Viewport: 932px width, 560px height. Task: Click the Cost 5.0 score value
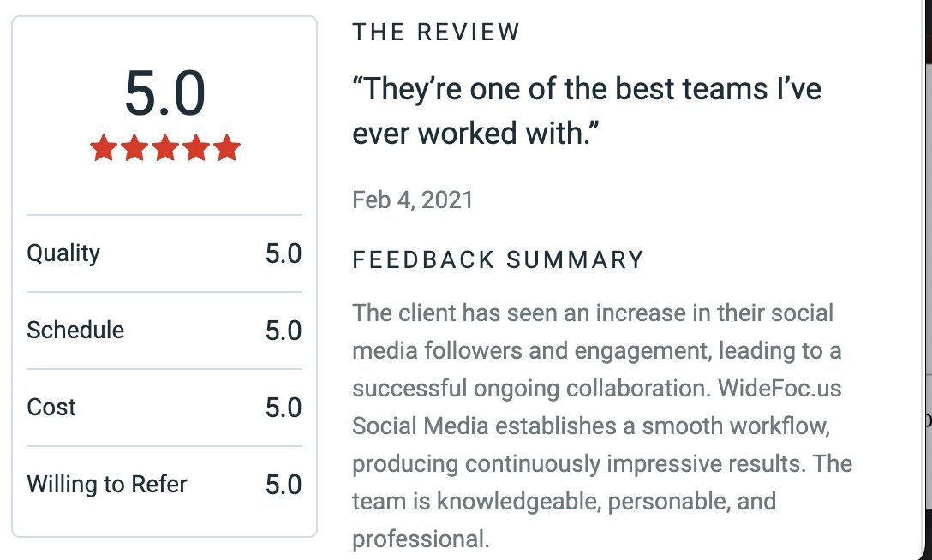[x=284, y=408]
